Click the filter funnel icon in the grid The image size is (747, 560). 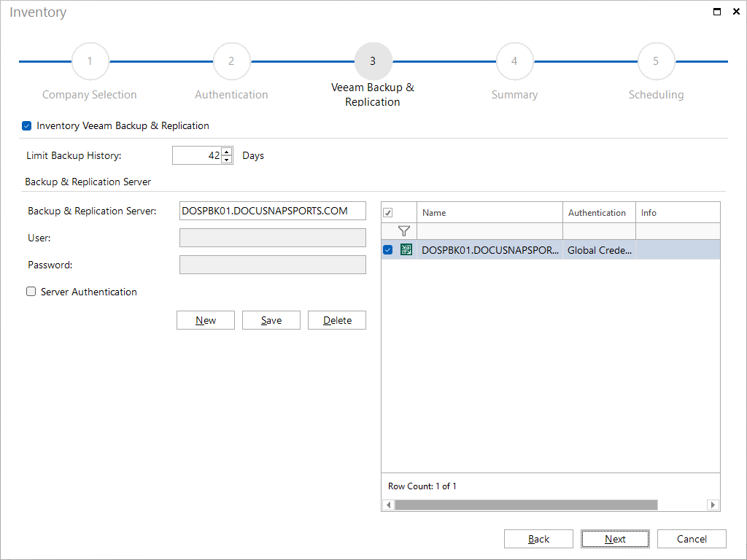click(404, 231)
